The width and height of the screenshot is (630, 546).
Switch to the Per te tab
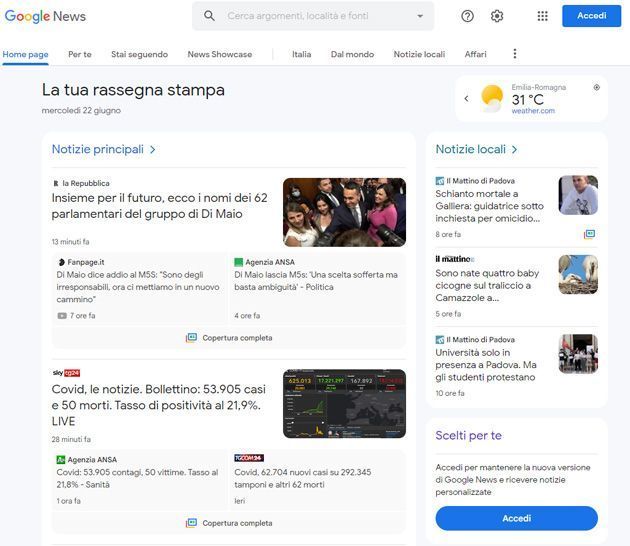[79, 54]
